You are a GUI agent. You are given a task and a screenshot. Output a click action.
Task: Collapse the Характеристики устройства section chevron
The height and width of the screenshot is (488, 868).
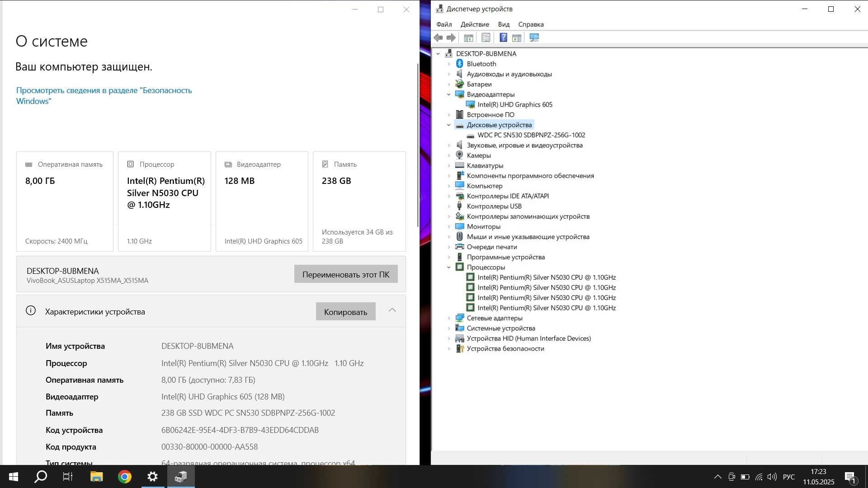pos(392,310)
